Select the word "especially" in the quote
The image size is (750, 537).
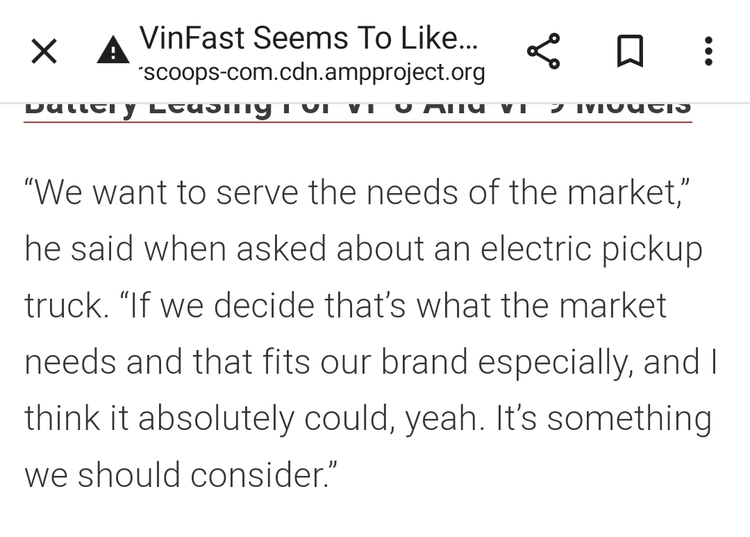point(555,363)
